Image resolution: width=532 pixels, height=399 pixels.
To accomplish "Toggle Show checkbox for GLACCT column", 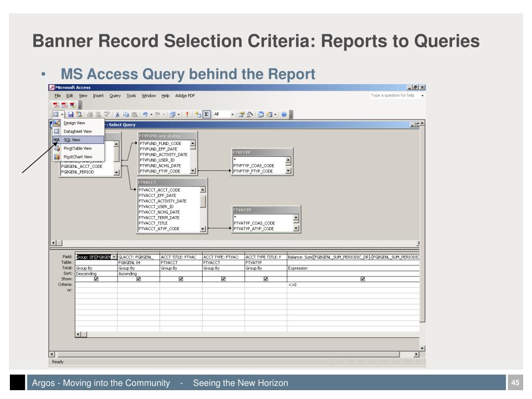I will (x=138, y=279).
